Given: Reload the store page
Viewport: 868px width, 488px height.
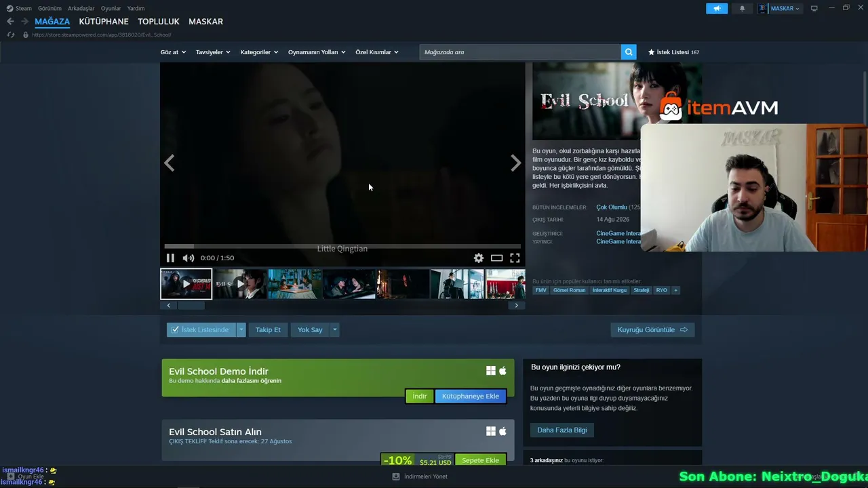Looking at the screenshot, I should 11,35.
